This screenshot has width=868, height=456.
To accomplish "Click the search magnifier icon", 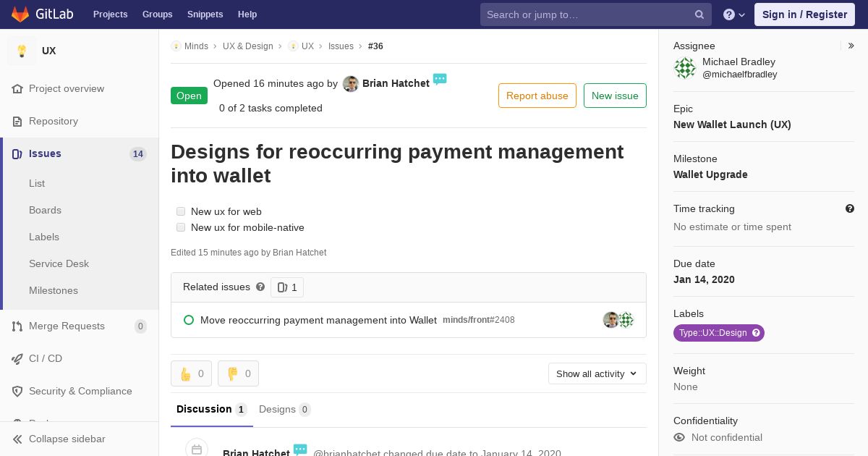I will click(x=699, y=14).
